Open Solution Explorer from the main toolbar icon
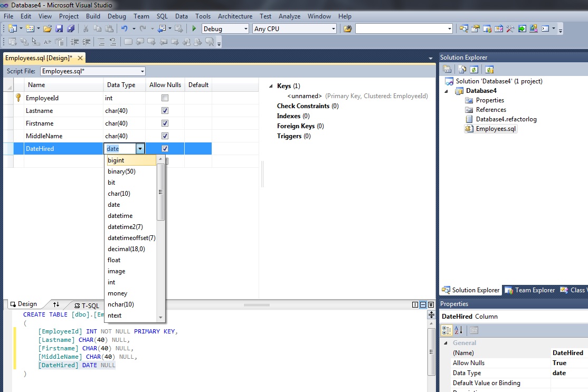This screenshot has height=392, width=588. coord(464,28)
